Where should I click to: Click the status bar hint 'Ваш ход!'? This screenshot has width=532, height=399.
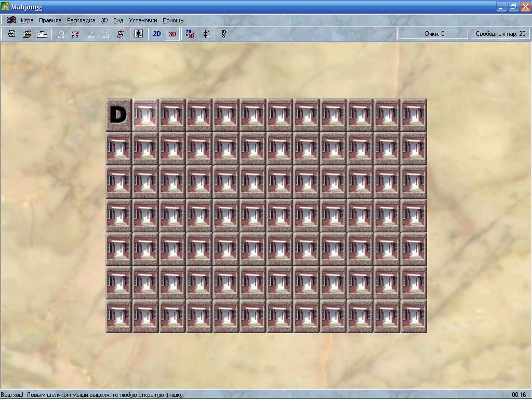tap(12, 395)
